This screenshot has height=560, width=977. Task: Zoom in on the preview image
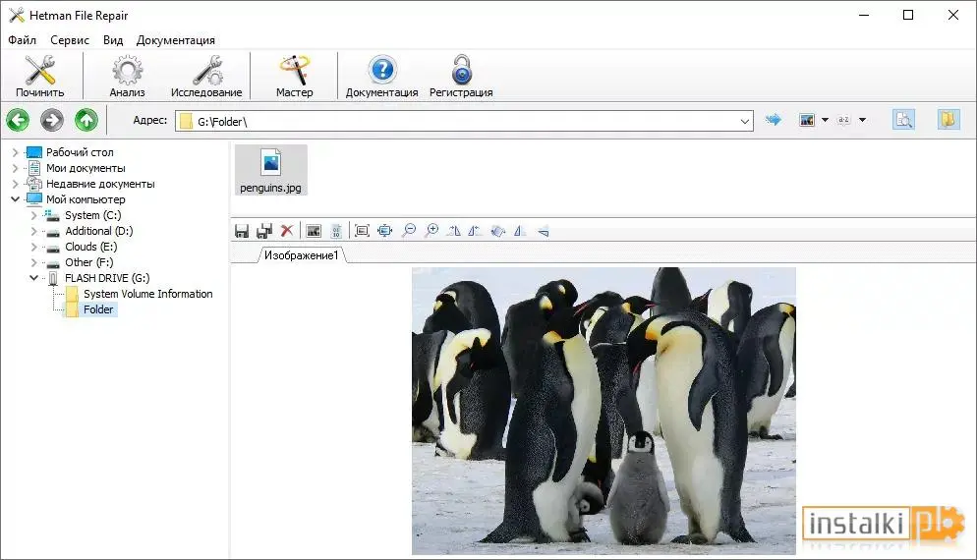431,231
